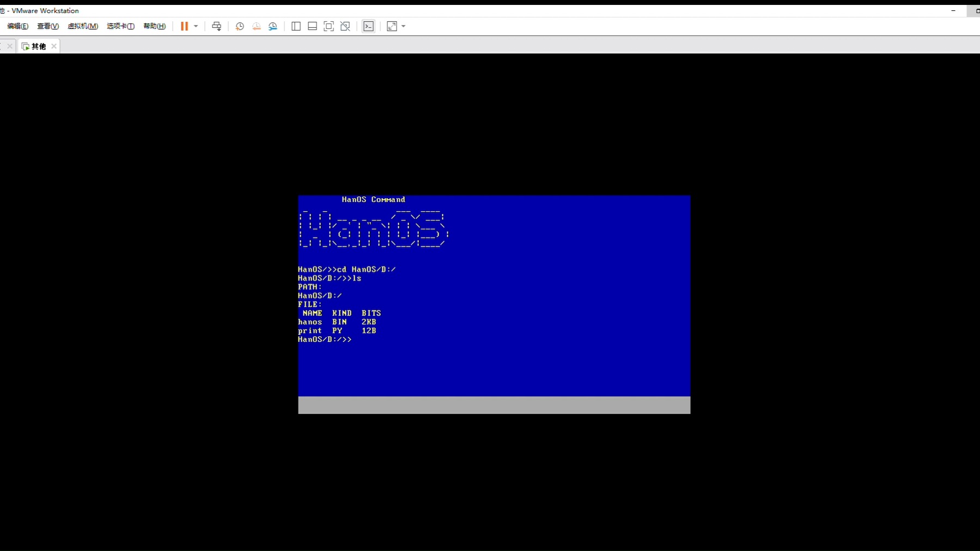Open the snapshot manager
The width and height of the screenshot is (980, 551).
click(x=273, y=26)
